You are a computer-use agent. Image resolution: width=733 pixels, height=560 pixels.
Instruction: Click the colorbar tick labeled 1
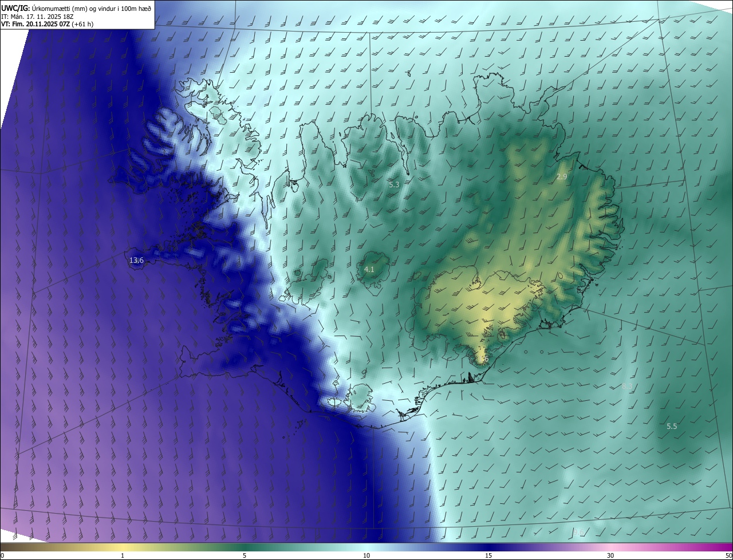tap(123, 555)
